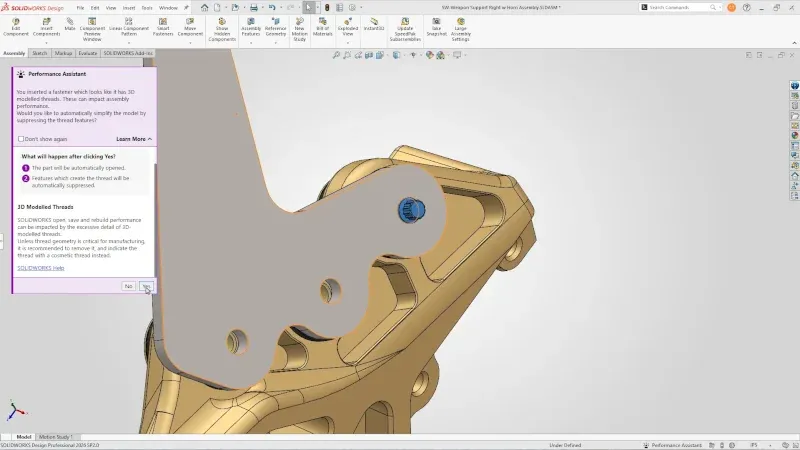Launch Smart Fasteners tool
This screenshot has height=450, width=800.
(x=163, y=27)
